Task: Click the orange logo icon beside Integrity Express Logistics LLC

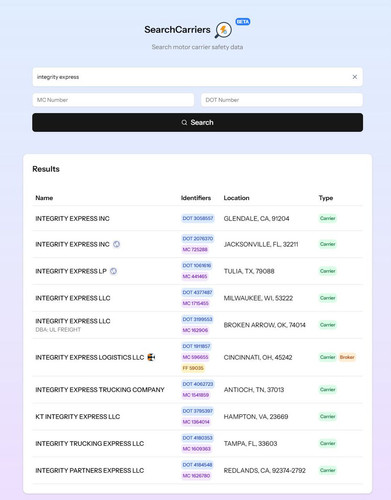Action: (x=151, y=357)
